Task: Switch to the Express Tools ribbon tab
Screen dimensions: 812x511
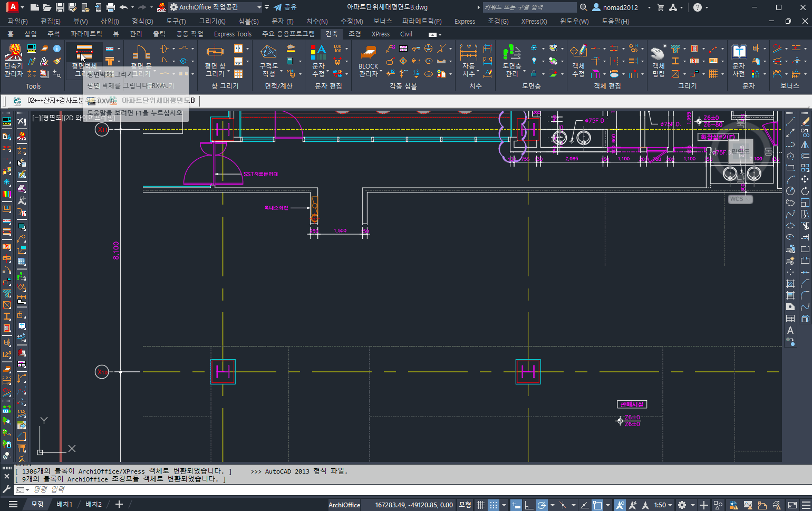Action: coord(233,34)
